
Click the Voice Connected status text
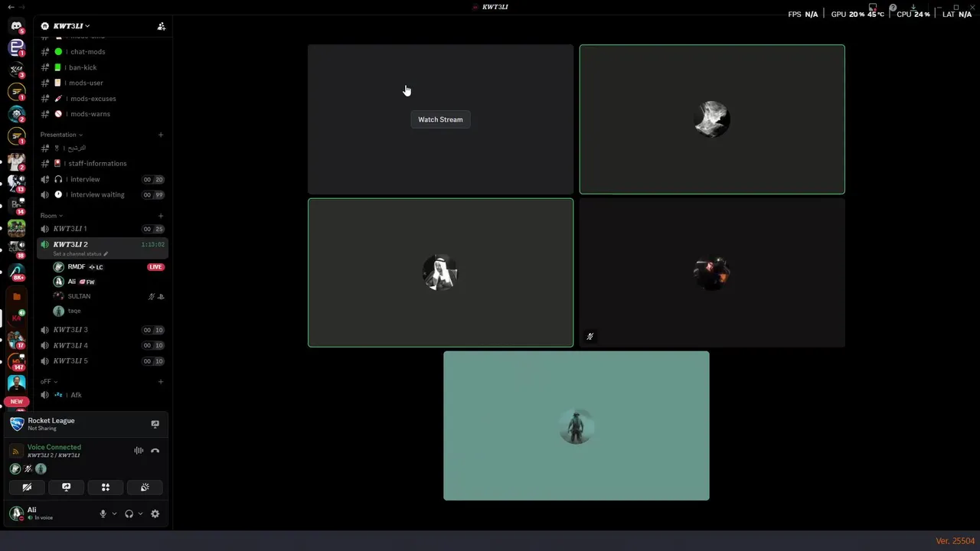[x=54, y=447]
